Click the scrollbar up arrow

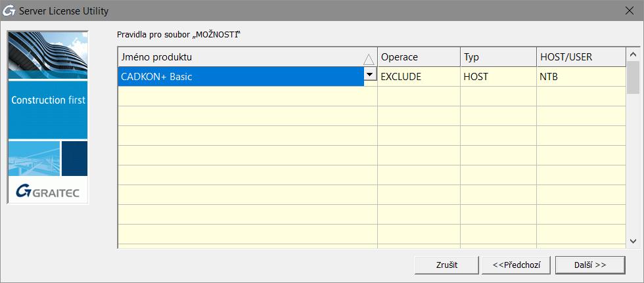point(633,54)
